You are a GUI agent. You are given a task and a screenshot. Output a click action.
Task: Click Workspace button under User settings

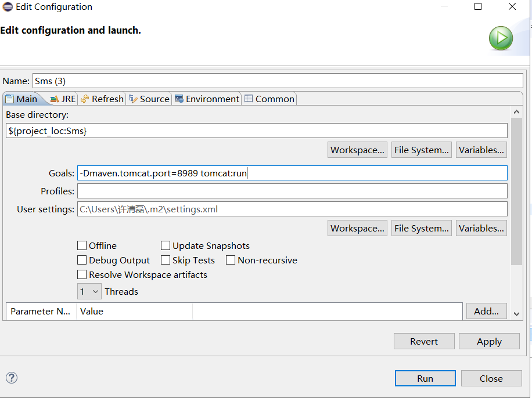click(357, 228)
